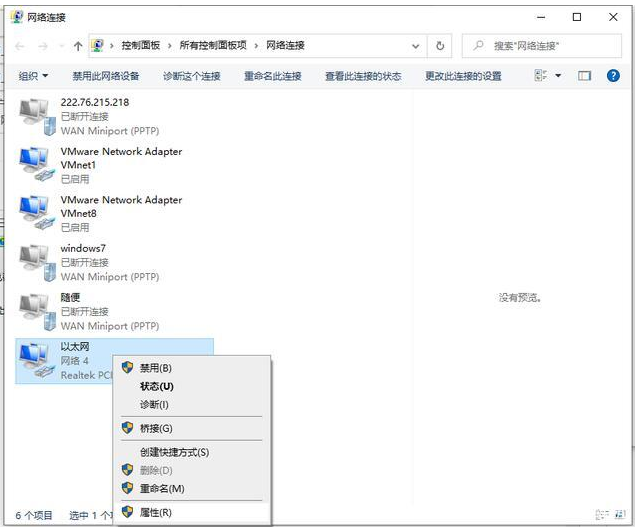Viewport: 635px width, 527px height.
Task: Choose 禁用(B) from the context menu
Action: [155, 368]
